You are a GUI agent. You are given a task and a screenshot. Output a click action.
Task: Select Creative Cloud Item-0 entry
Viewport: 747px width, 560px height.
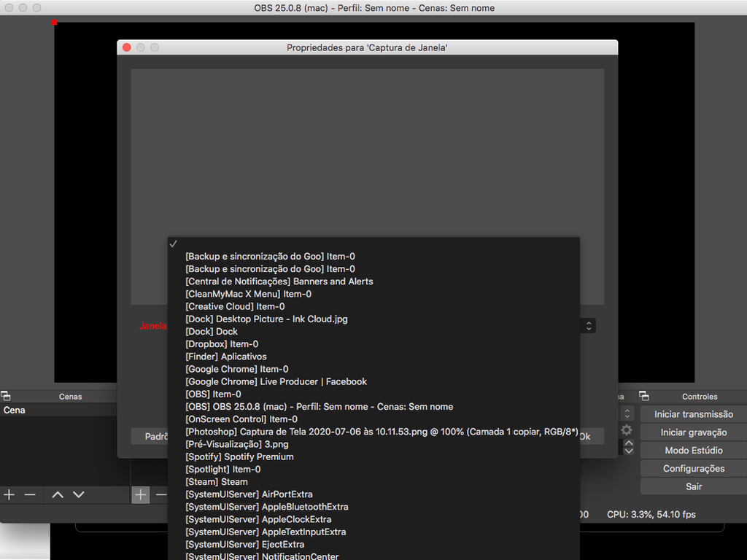(373, 307)
